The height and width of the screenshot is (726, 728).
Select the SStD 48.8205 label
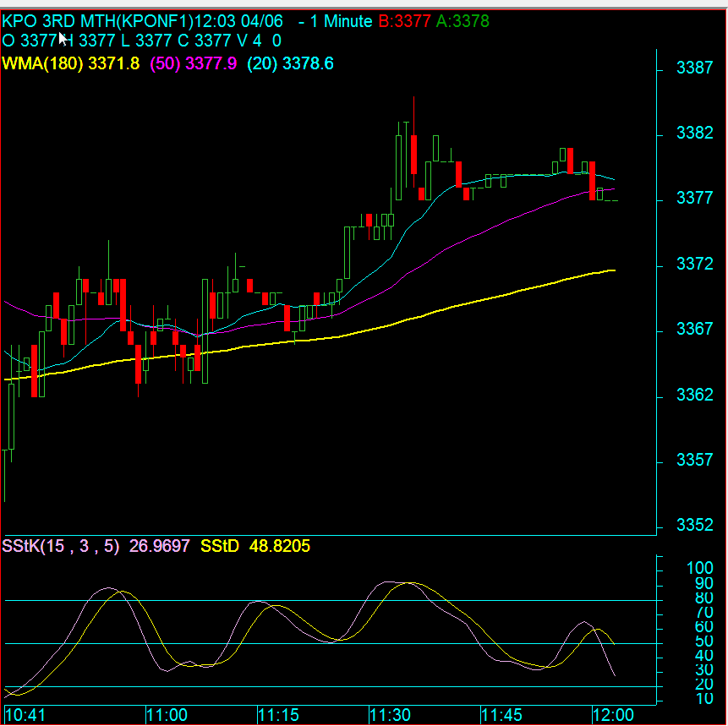tap(255, 546)
